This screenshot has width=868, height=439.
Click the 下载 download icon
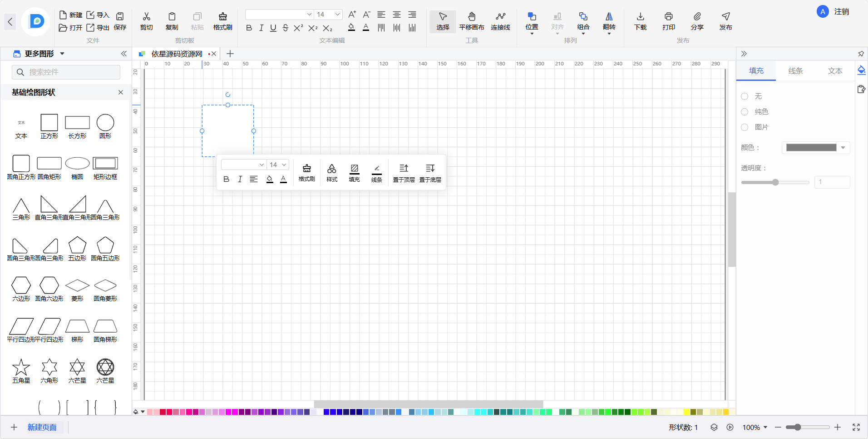tap(640, 21)
